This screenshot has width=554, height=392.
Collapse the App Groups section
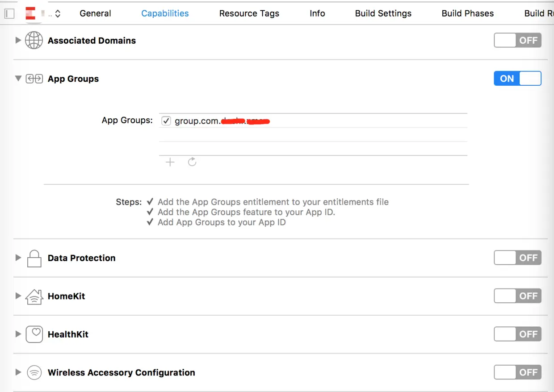point(18,79)
